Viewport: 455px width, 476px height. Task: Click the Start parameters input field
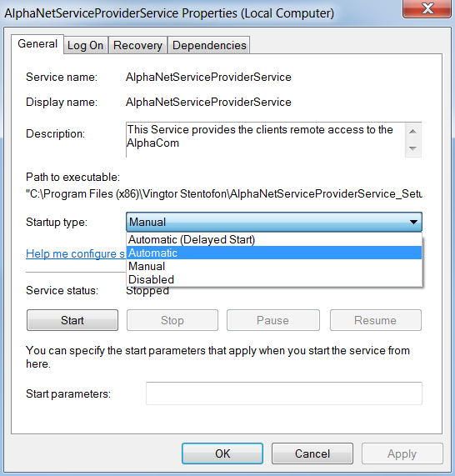[284, 393]
